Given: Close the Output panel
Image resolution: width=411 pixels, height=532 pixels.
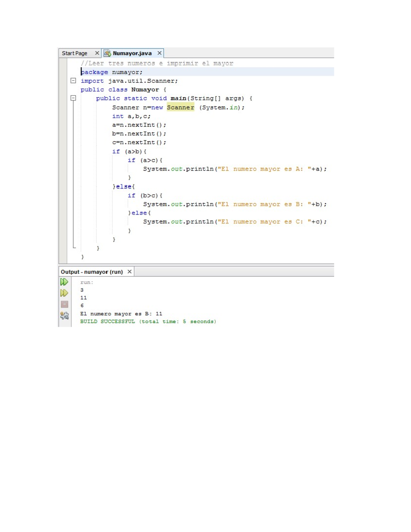Looking at the screenshot, I should [x=129, y=272].
